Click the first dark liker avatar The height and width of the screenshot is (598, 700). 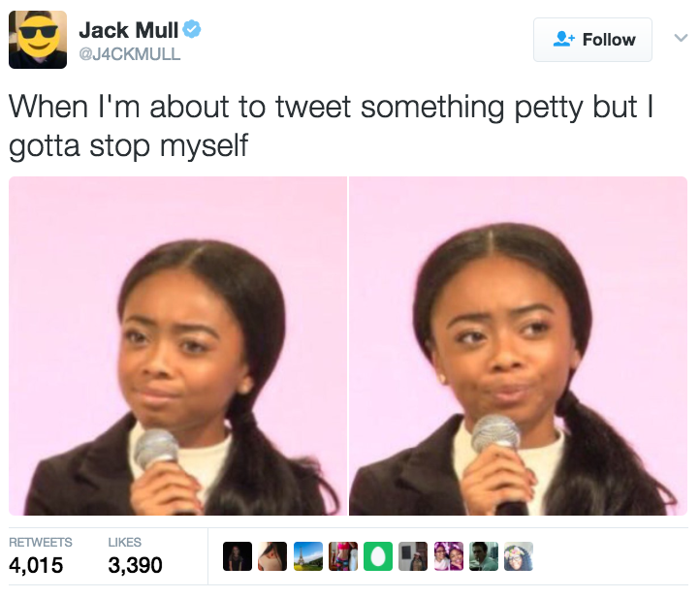238,556
